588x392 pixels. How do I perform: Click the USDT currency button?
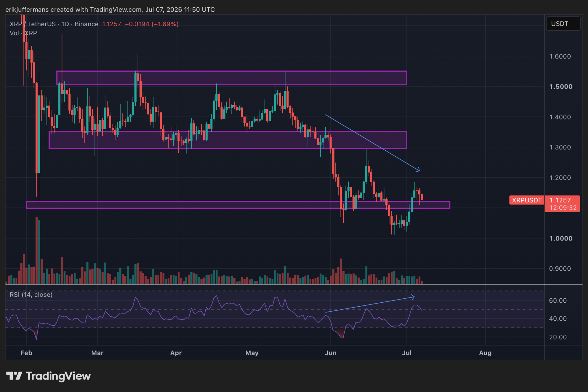pyautogui.click(x=563, y=24)
